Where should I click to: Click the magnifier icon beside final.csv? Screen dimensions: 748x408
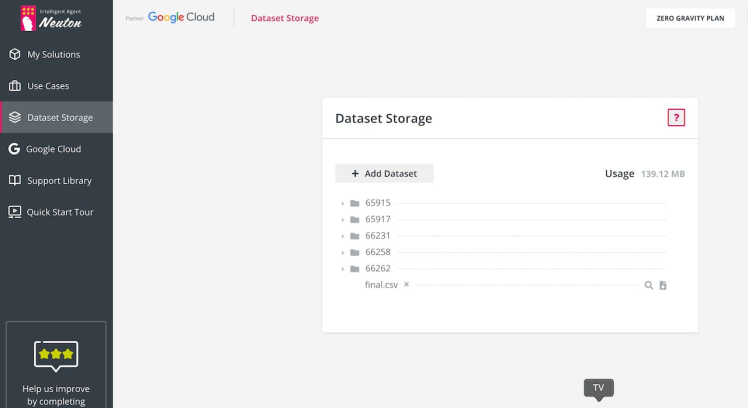[649, 285]
